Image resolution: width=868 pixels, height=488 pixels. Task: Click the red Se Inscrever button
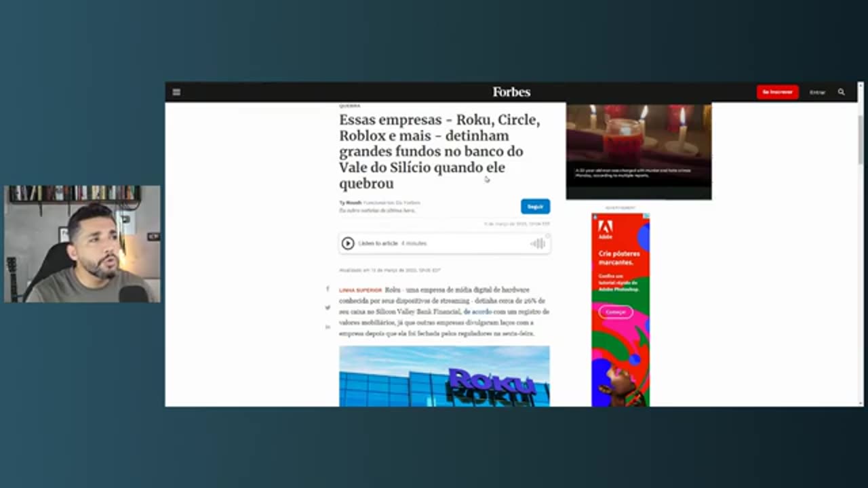(x=777, y=92)
